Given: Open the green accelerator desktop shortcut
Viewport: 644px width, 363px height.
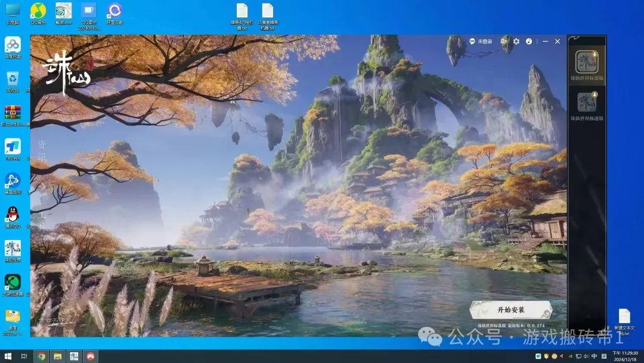Looking at the screenshot, I should coord(13,286).
